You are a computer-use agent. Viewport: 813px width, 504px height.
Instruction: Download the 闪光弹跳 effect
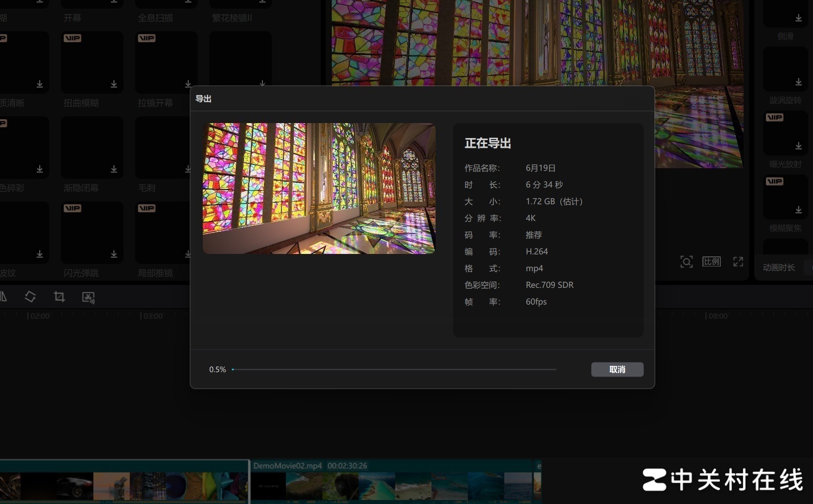(114, 254)
